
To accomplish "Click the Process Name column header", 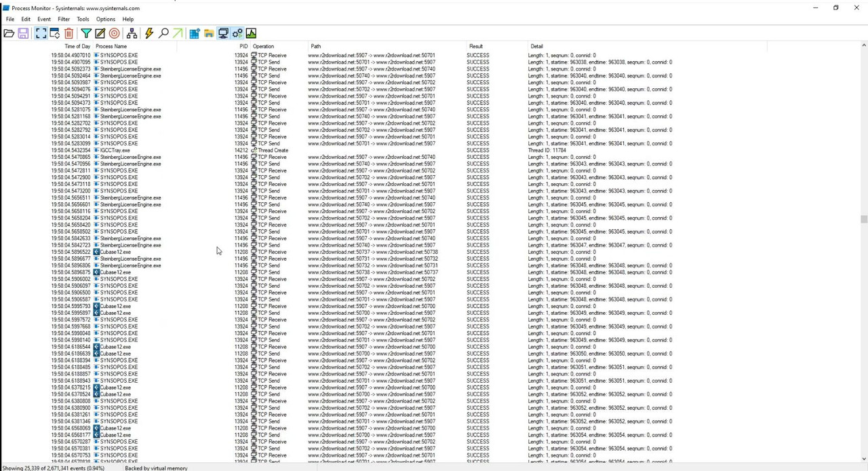I will click(111, 46).
